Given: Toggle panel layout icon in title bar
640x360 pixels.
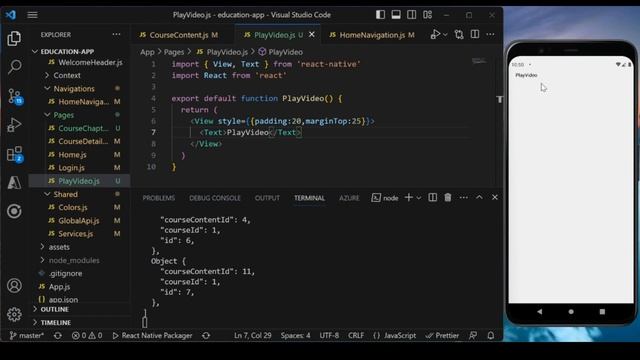Looking at the screenshot, I should [x=396, y=15].
